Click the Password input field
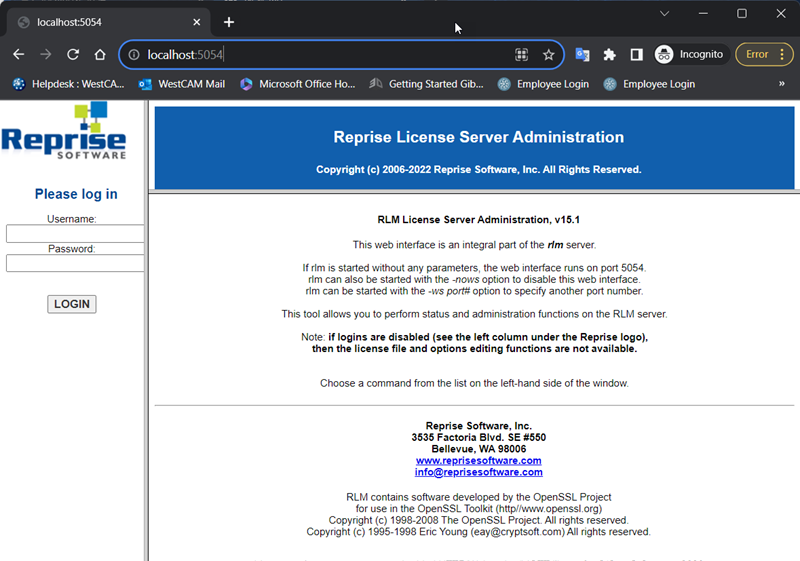 click(x=75, y=263)
